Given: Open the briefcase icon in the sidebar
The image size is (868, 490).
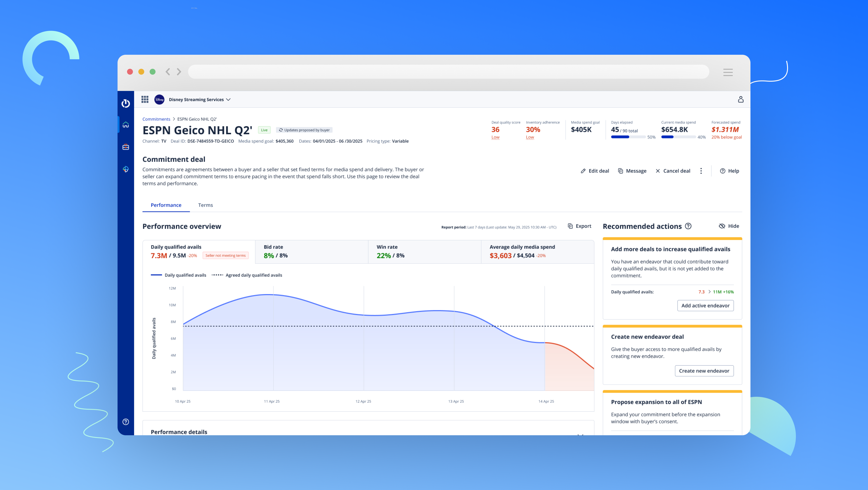Looking at the screenshot, I should coord(126,147).
